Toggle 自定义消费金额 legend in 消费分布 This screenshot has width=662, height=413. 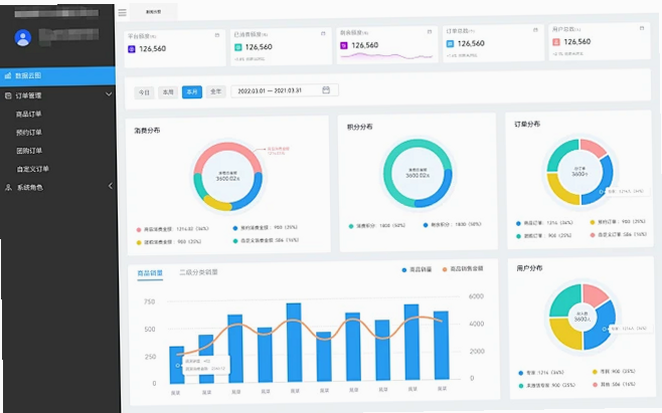coord(266,240)
